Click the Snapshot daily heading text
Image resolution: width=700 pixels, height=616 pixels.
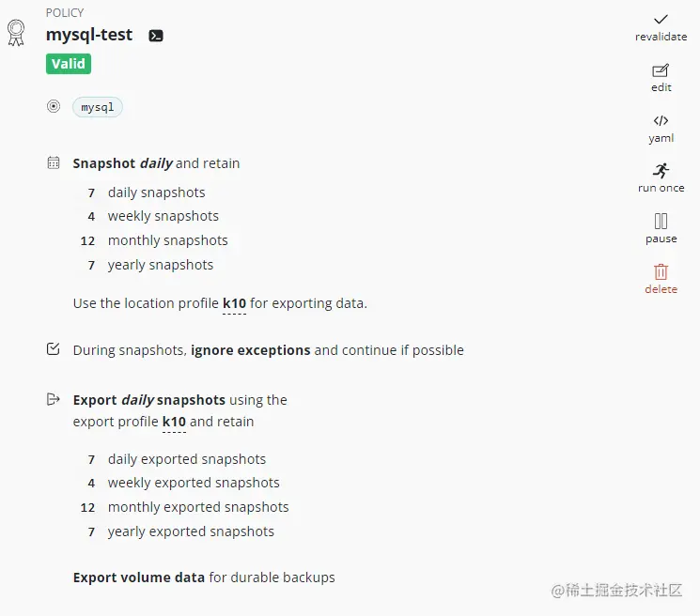(122, 163)
